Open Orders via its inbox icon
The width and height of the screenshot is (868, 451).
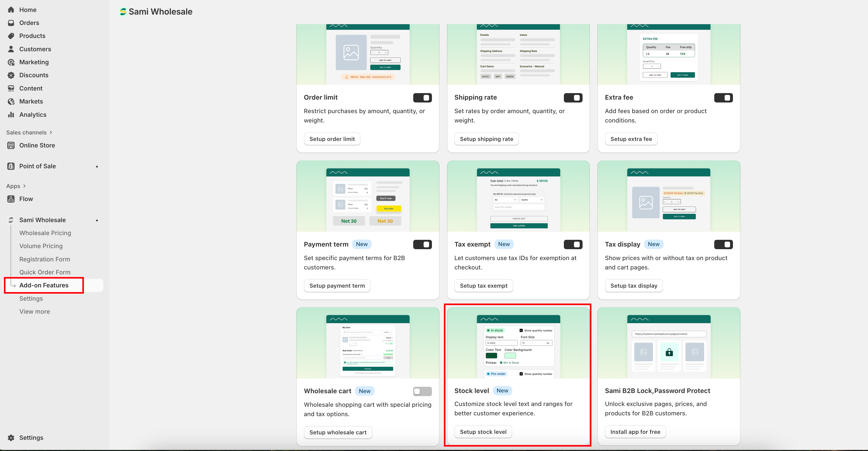click(11, 23)
